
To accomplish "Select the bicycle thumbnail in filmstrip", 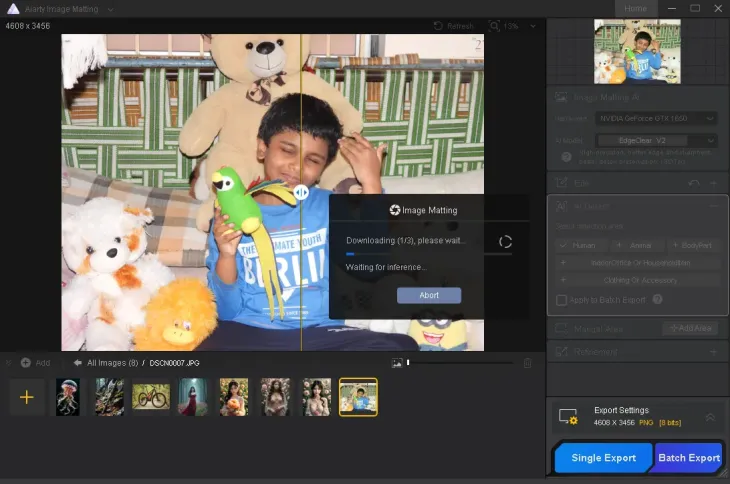I will [151, 397].
